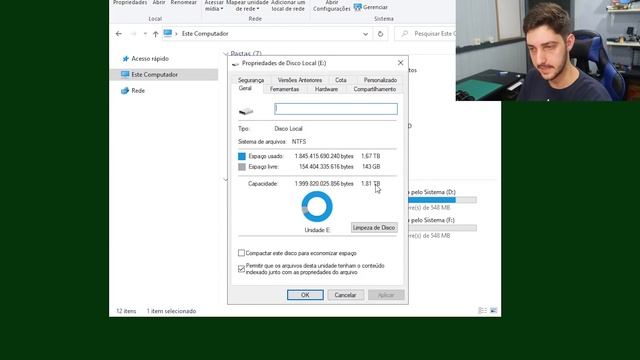Switch to the Segurança tab
The height and width of the screenshot is (360, 640).
[251, 80]
